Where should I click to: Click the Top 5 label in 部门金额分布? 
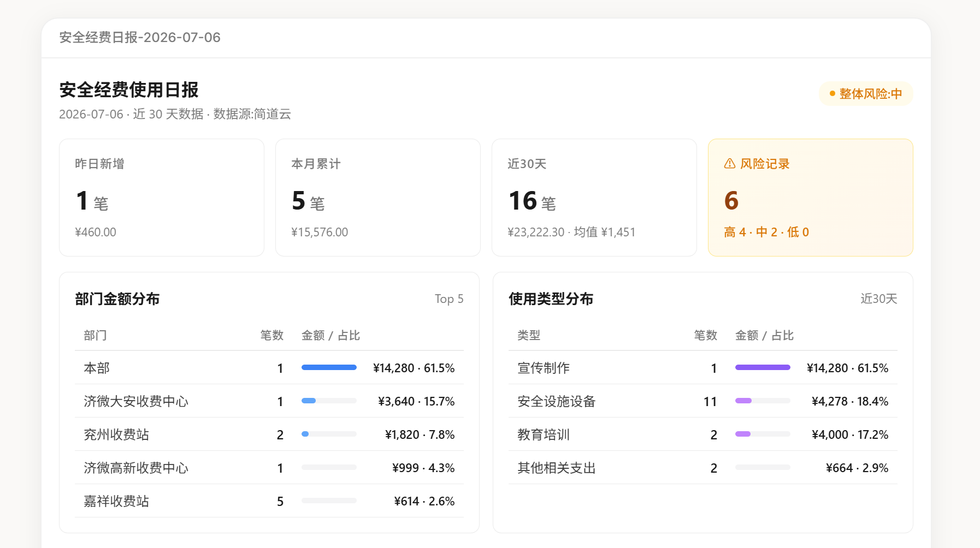[449, 299]
